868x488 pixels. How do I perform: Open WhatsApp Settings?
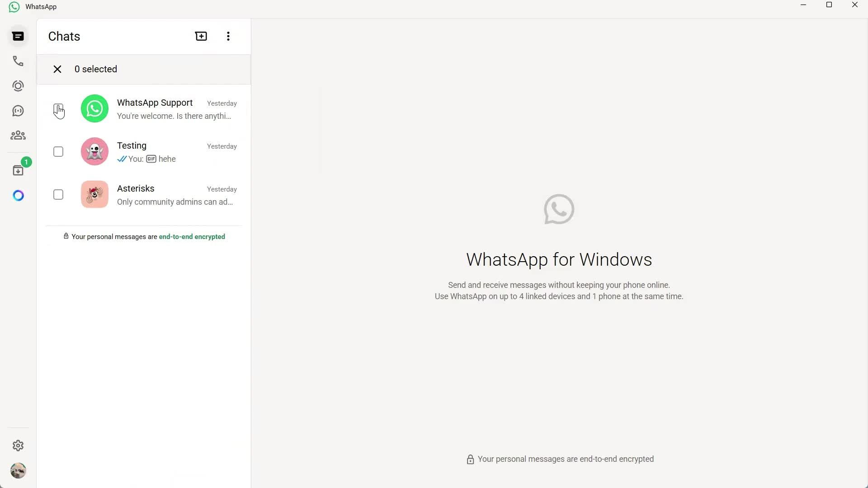[18, 446]
